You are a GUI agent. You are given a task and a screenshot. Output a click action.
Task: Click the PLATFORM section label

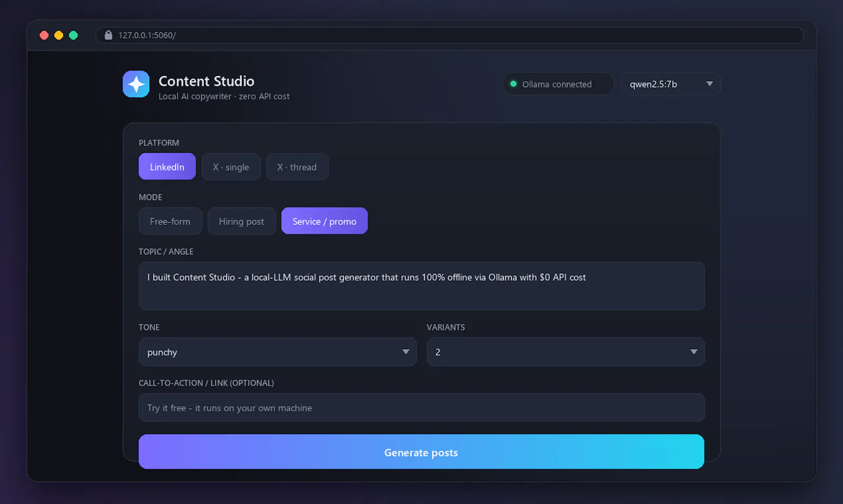pos(159,143)
